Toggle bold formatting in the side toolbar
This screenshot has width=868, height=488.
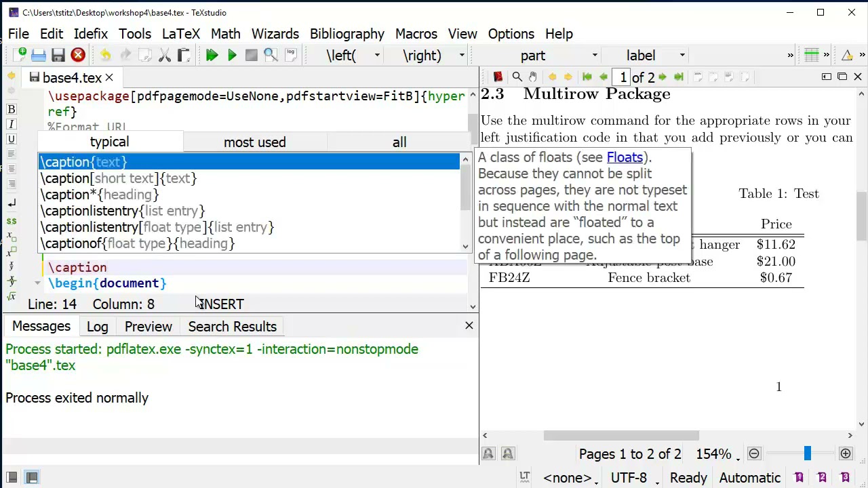coord(12,109)
